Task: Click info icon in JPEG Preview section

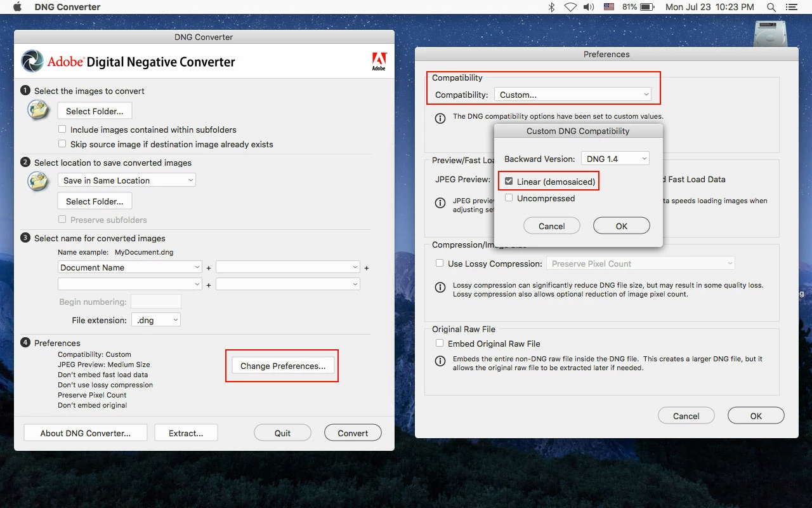Action: click(x=440, y=203)
